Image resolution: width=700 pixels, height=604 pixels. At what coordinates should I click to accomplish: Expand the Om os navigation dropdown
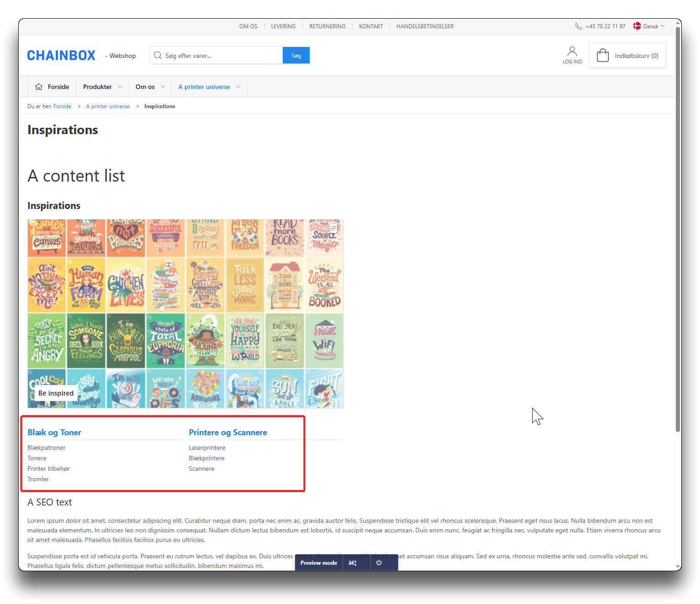click(150, 87)
